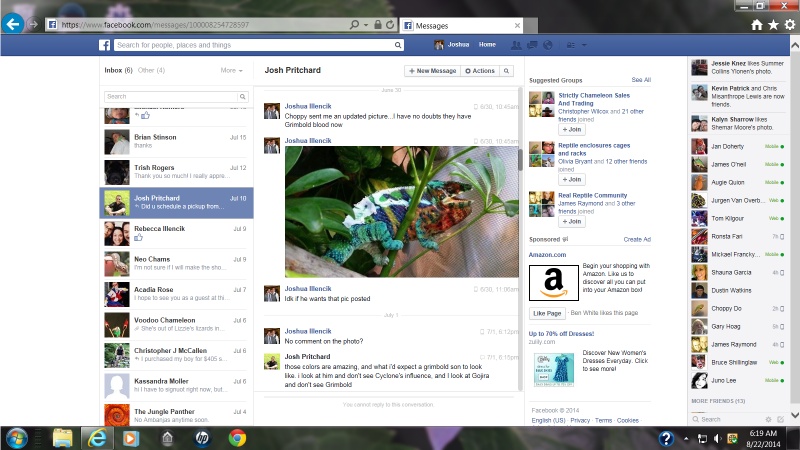Click the browser forward arrow button
The width and height of the screenshot is (800, 450).
coord(33,24)
